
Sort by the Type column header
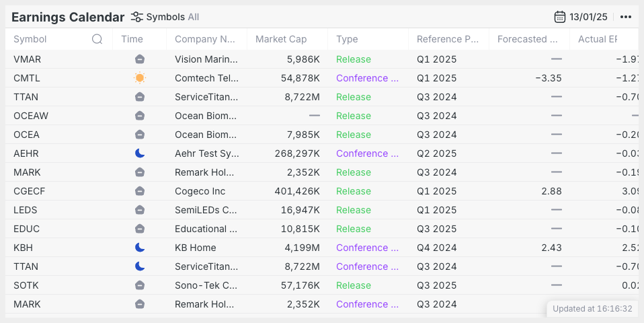click(347, 39)
